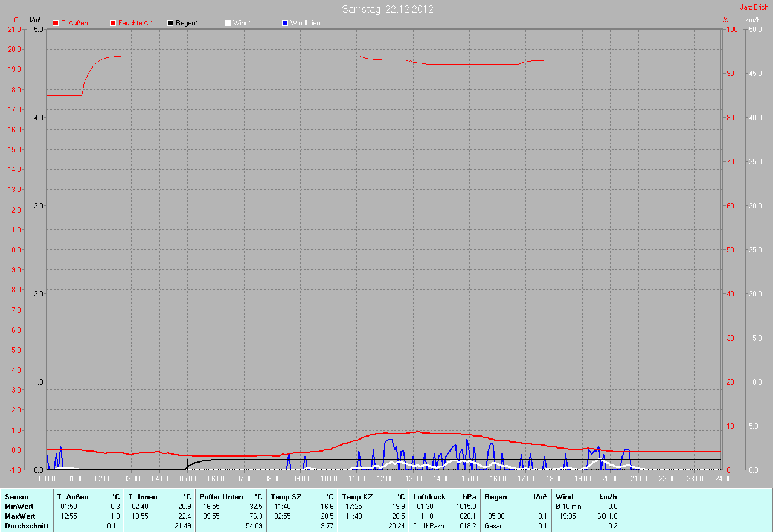This screenshot has width=773, height=532.
Task: Click the T. Außen average '0.11'
Action: (114, 526)
